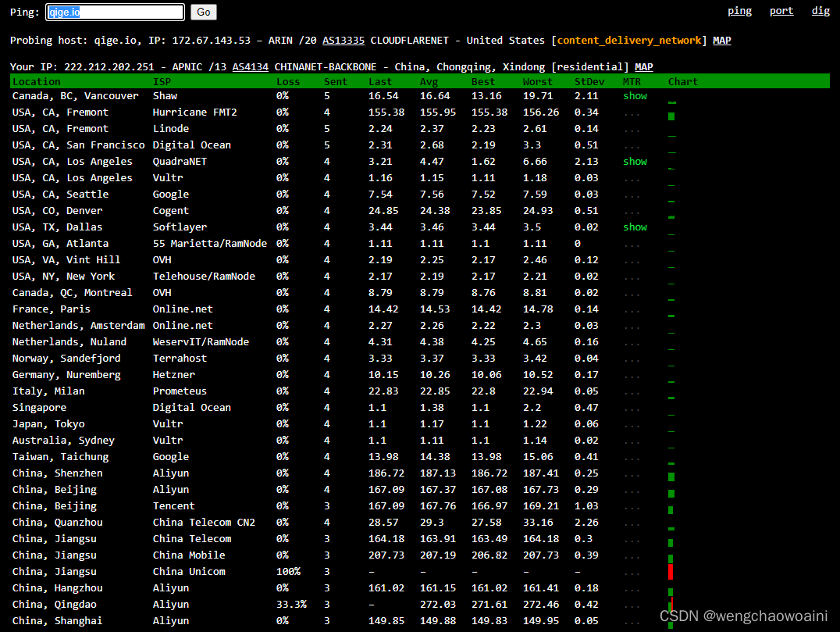Click the 100% loss value
840x632 pixels.
coord(288,572)
